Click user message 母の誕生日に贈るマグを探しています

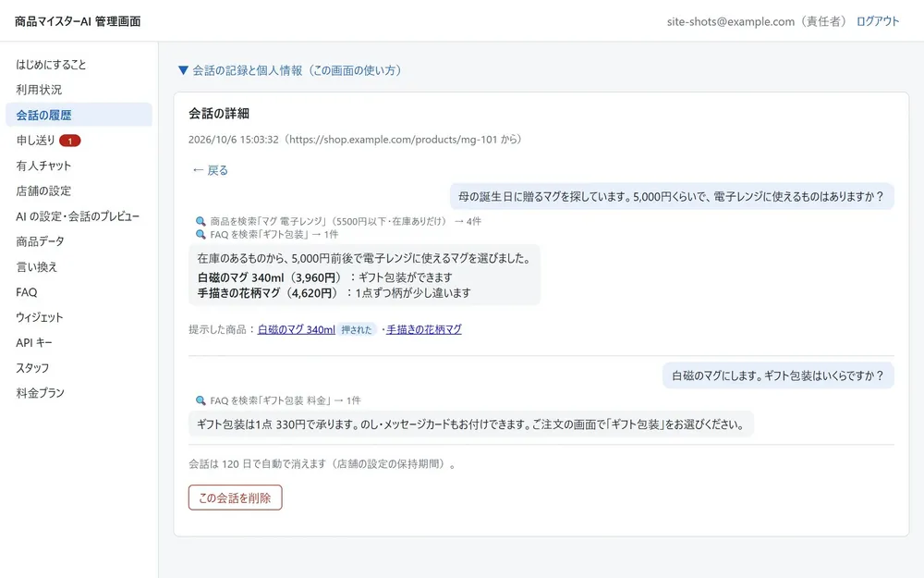tap(672, 196)
